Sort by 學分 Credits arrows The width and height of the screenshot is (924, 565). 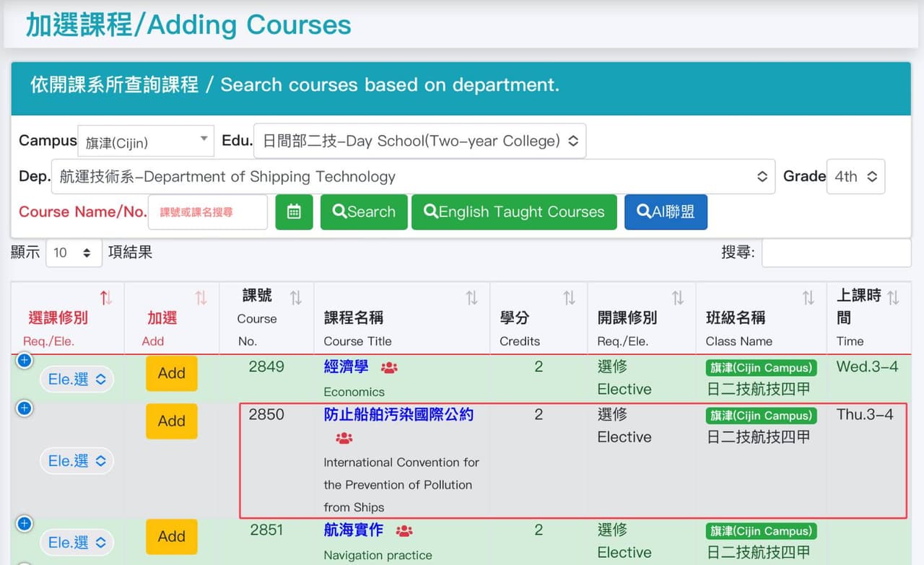point(569,297)
